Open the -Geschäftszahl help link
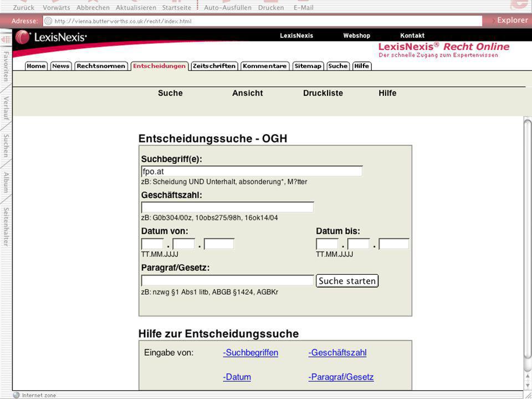Screen dimensions: 532x399 tap(337, 352)
